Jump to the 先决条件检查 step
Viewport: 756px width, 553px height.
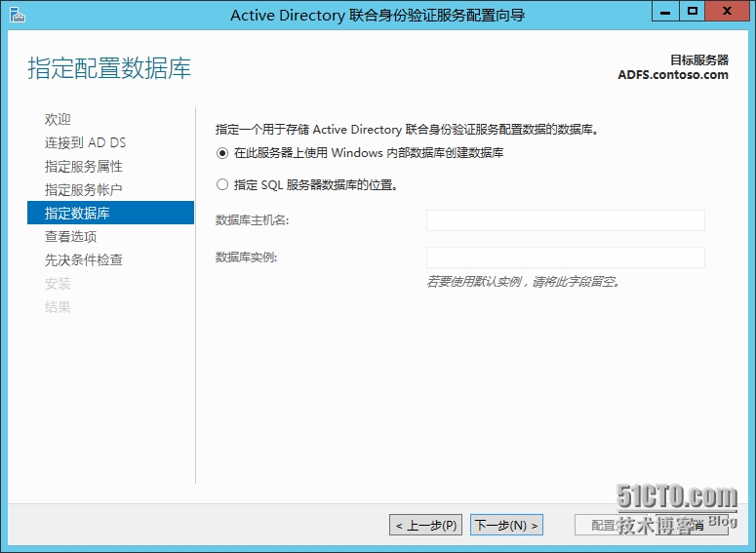coord(84,259)
